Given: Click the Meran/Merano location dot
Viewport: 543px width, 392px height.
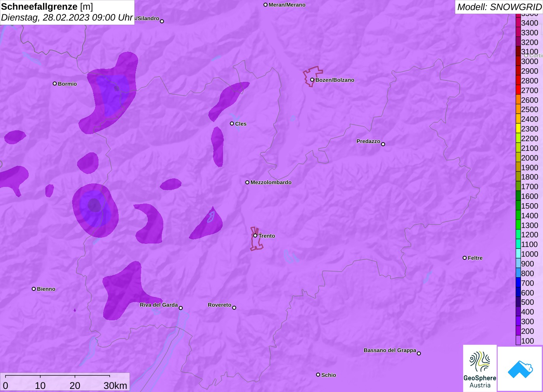Looking at the screenshot, I should 266,5.
